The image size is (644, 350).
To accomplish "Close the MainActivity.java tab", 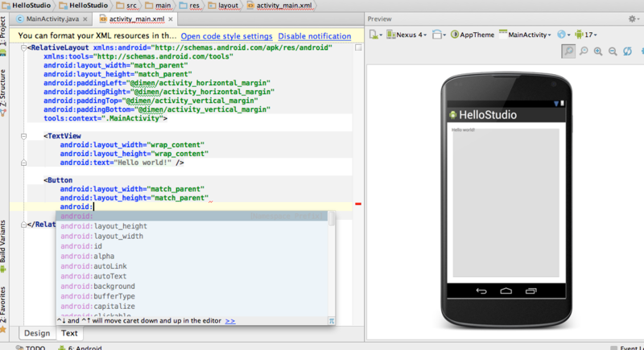I will click(x=85, y=19).
